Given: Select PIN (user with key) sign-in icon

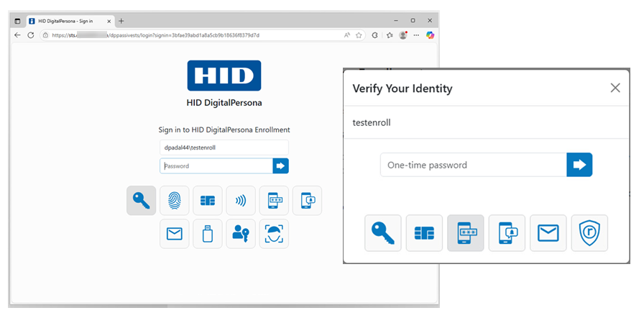Looking at the screenshot, I should pyautogui.click(x=241, y=234).
